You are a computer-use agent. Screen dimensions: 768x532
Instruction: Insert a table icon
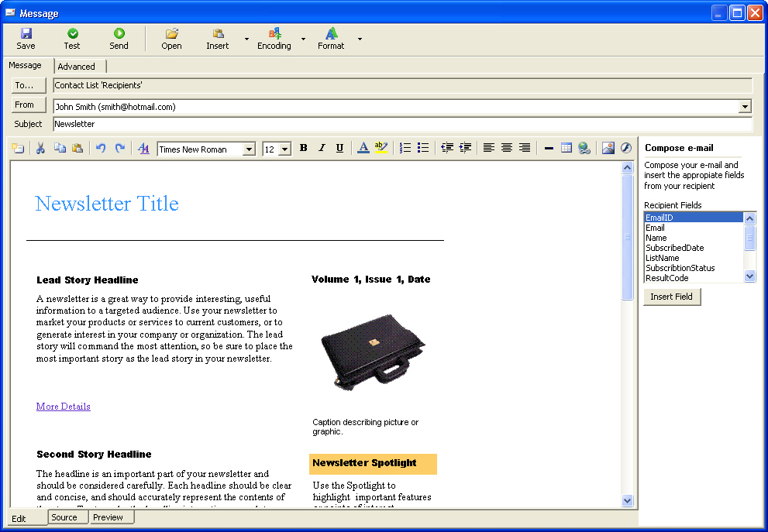567,148
